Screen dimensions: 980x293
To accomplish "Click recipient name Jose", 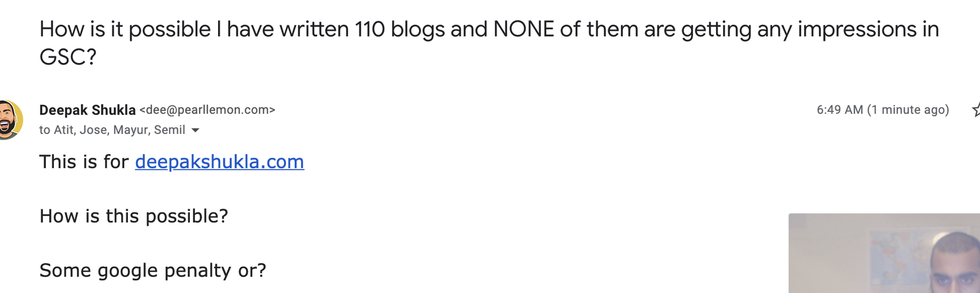I will point(94,130).
